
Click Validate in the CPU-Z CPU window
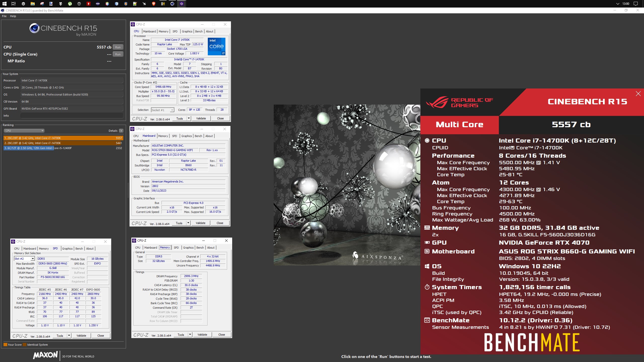point(201,118)
